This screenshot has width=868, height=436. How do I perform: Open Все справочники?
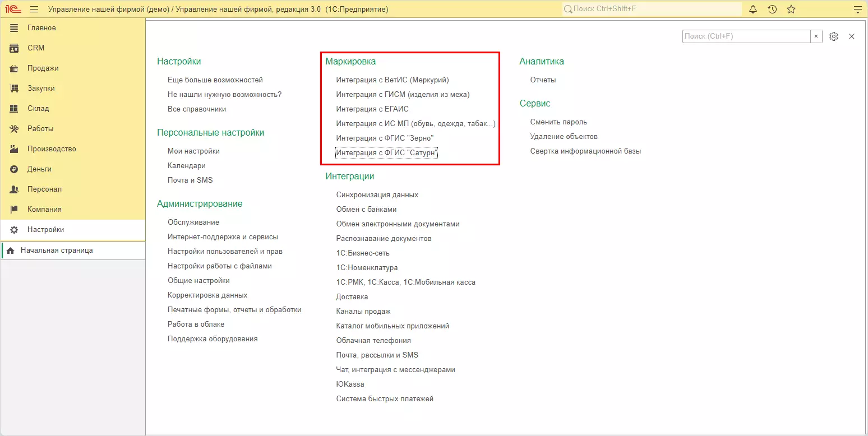click(x=197, y=109)
